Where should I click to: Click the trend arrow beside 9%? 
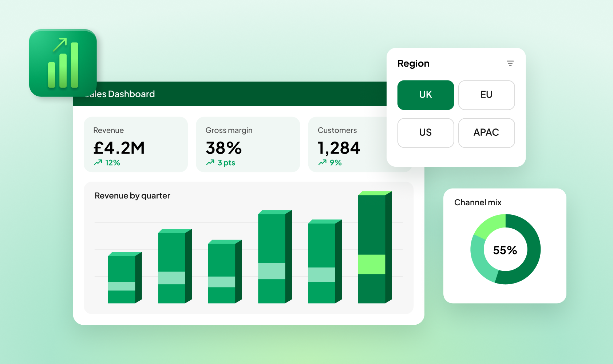click(x=322, y=163)
